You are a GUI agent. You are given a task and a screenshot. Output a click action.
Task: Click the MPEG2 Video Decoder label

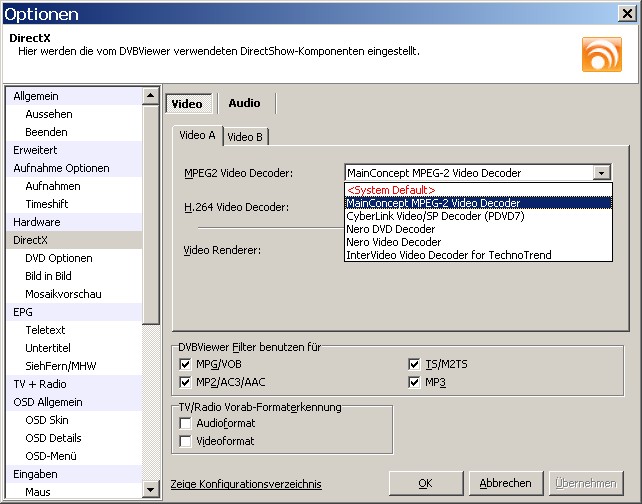tap(239, 173)
